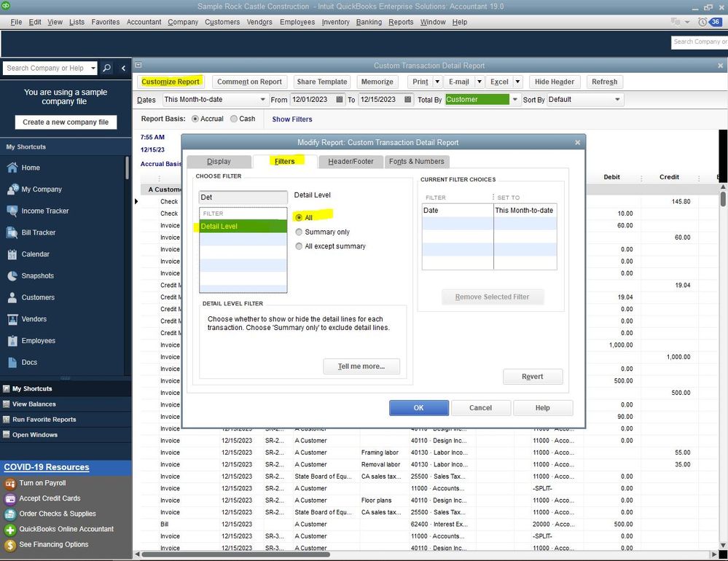Open the Customers shortcut icon
This screenshot has height=561, width=728.
point(12,297)
